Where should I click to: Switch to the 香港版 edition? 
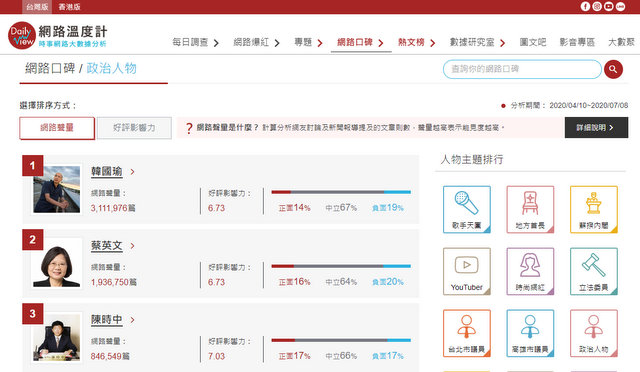click(x=69, y=7)
